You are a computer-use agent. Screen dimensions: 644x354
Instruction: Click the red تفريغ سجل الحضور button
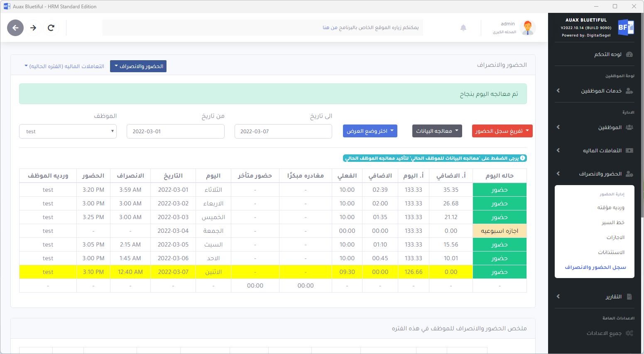pyautogui.click(x=502, y=131)
